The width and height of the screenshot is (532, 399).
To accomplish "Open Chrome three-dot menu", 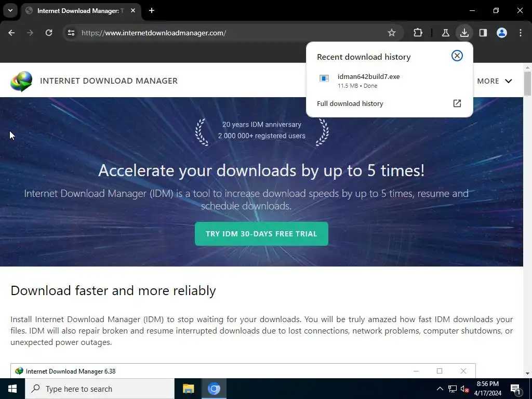I will 521,33.
